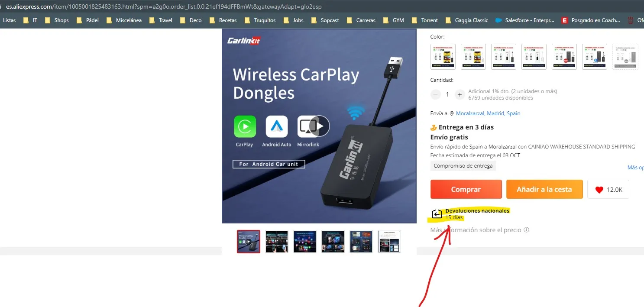This screenshot has height=307, width=644.
Task: Select the color option with blue badge
Action: coord(594,57)
